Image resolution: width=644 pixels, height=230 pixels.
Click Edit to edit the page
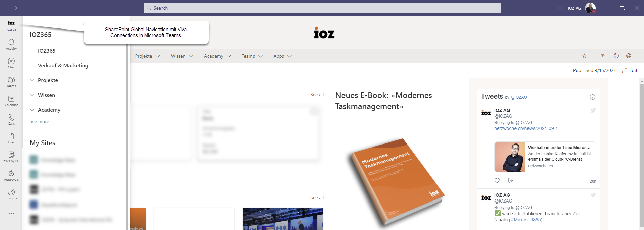click(x=629, y=70)
